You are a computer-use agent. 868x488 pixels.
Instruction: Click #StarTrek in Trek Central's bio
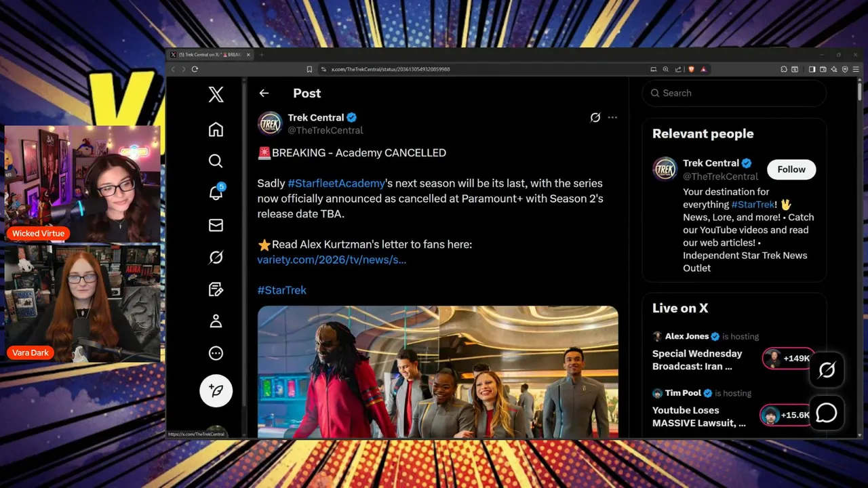tap(753, 205)
